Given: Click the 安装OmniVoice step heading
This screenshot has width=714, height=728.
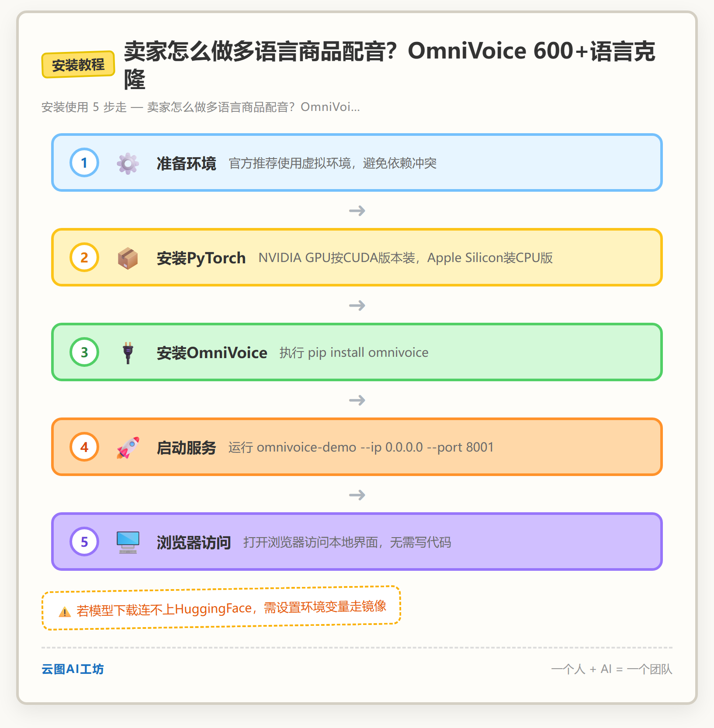Looking at the screenshot, I should (x=212, y=353).
